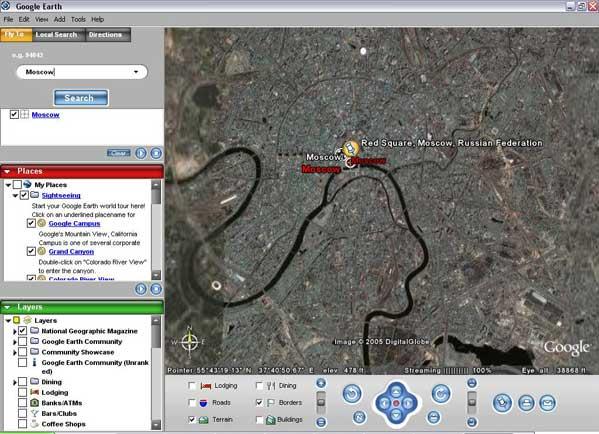The height and width of the screenshot is (434, 599).
Task: Expand the Dining layer node
Action: coord(15,382)
